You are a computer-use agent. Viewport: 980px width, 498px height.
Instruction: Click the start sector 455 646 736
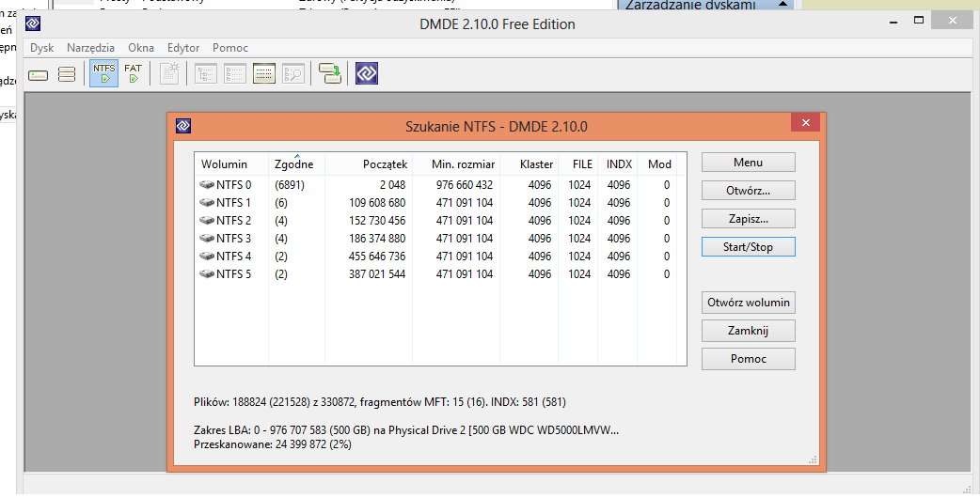point(377,257)
